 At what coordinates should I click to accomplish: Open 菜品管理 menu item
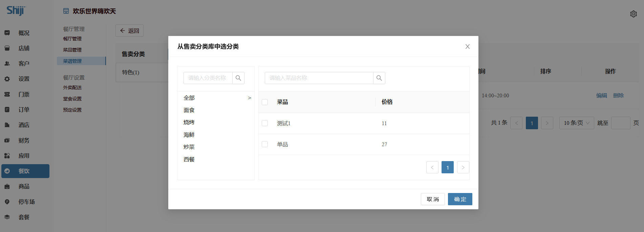[x=72, y=50]
